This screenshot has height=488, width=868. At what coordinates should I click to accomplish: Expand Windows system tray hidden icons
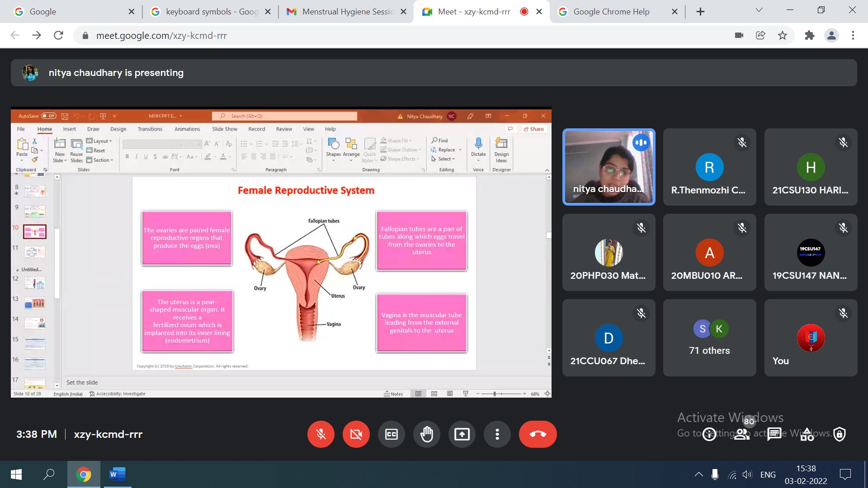(x=698, y=474)
